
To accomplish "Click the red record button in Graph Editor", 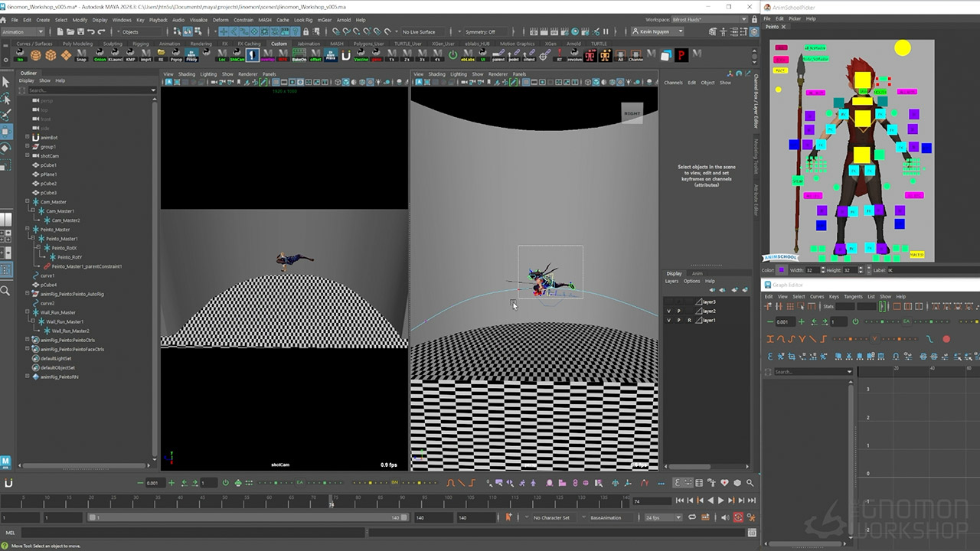I will tap(946, 339).
